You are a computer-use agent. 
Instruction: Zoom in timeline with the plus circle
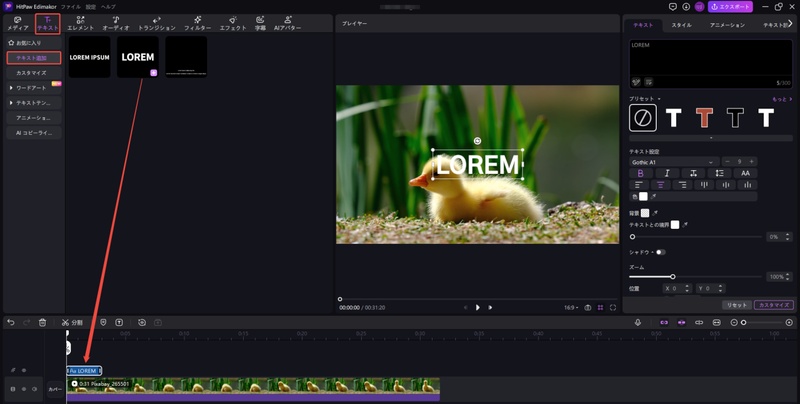tap(789, 322)
